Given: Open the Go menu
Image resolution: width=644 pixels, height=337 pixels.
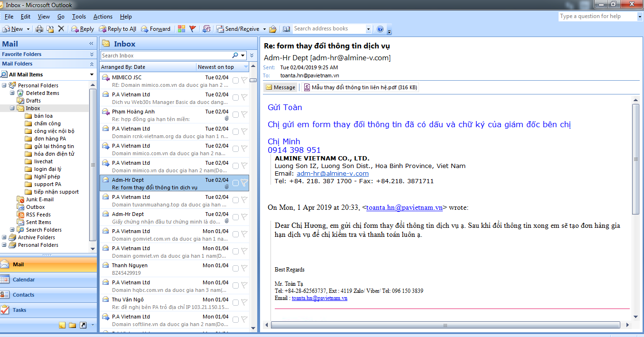Looking at the screenshot, I should (61, 17).
